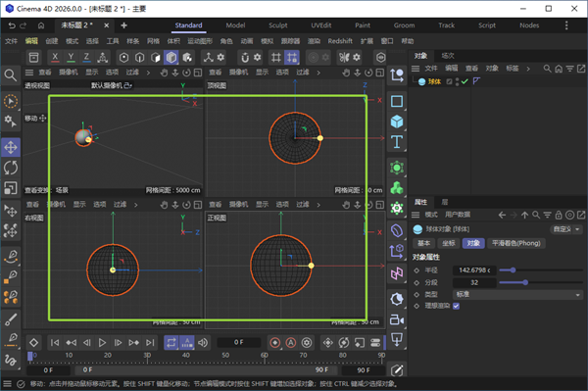Screen dimensions: 588x391
Task: Open the 默认摄像机 label in 透视视图 viewport
Action: coord(112,85)
